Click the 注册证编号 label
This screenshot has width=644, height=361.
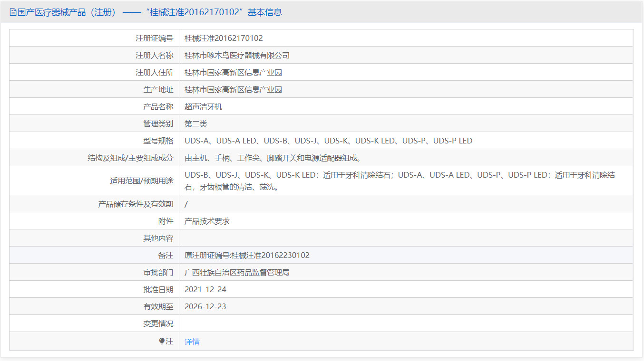pyautogui.click(x=155, y=38)
